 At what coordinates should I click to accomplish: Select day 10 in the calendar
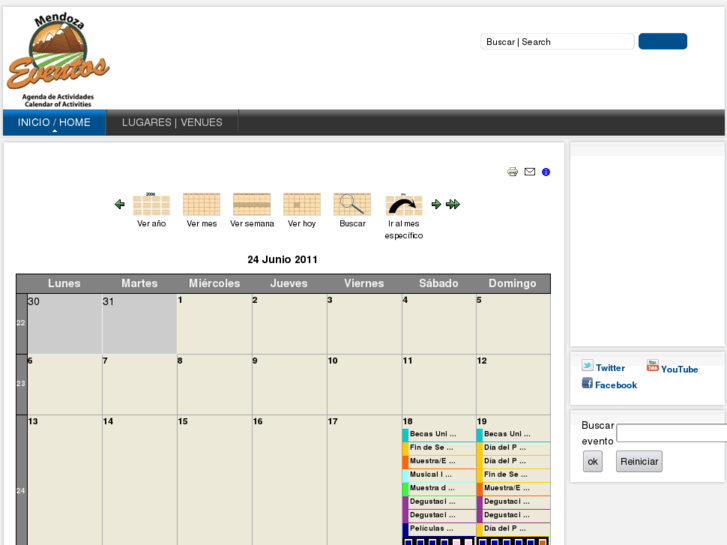point(332,361)
